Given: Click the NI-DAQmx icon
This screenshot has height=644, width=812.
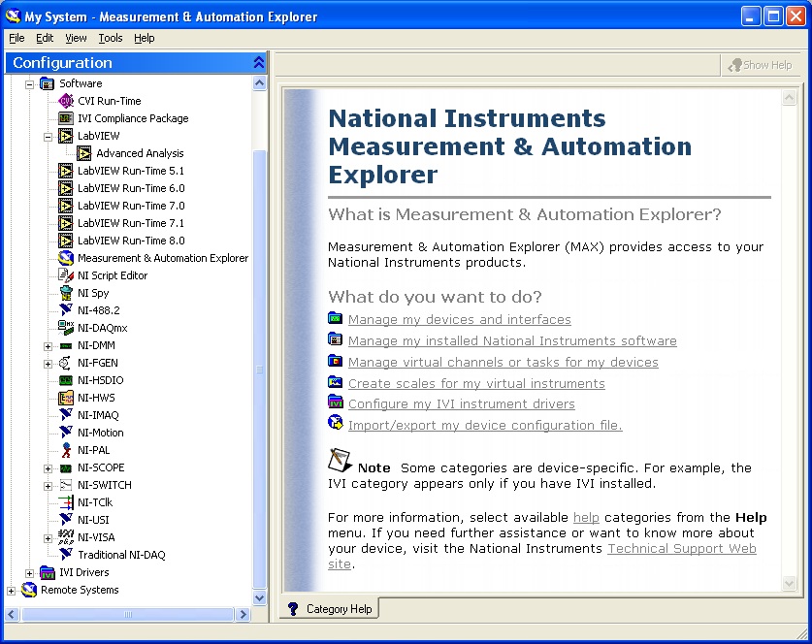Looking at the screenshot, I should (x=66, y=328).
